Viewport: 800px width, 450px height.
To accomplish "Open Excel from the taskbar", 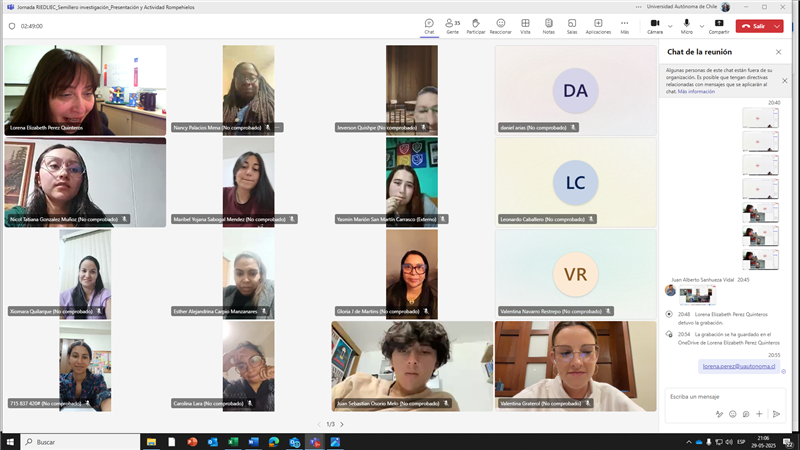I will pyautogui.click(x=233, y=442).
